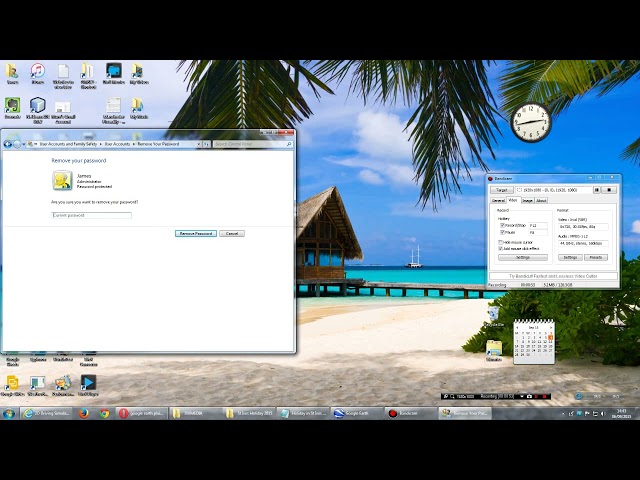The image size is (640, 480).
Task: Click the Record/Stop hotkey field showing F12
Action: (x=538, y=225)
